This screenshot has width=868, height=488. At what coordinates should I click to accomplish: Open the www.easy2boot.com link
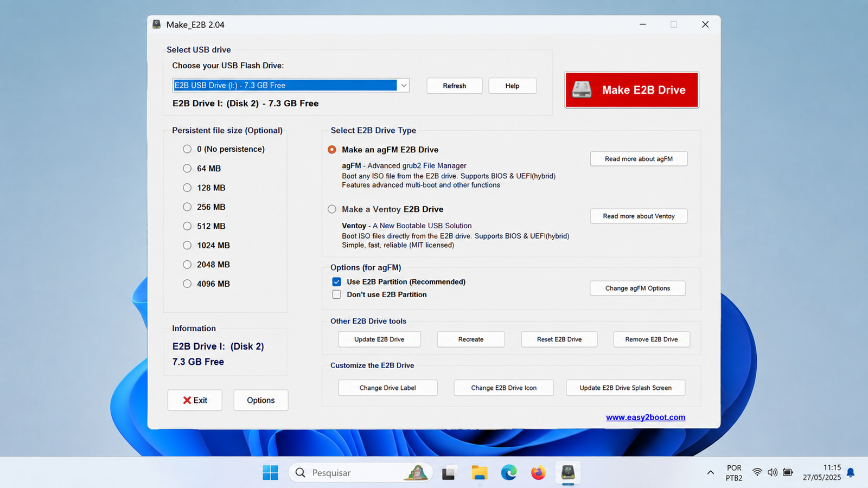click(x=646, y=418)
